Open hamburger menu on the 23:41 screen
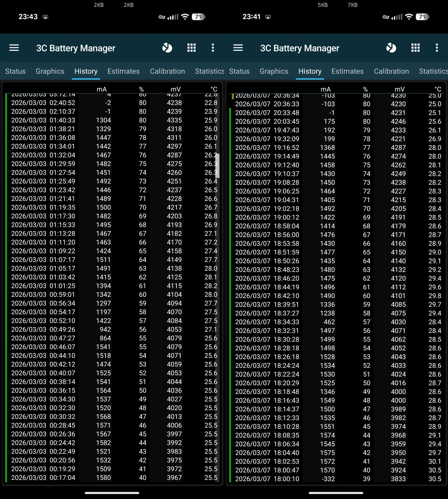This screenshot has width=448, height=499. coord(238,48)
